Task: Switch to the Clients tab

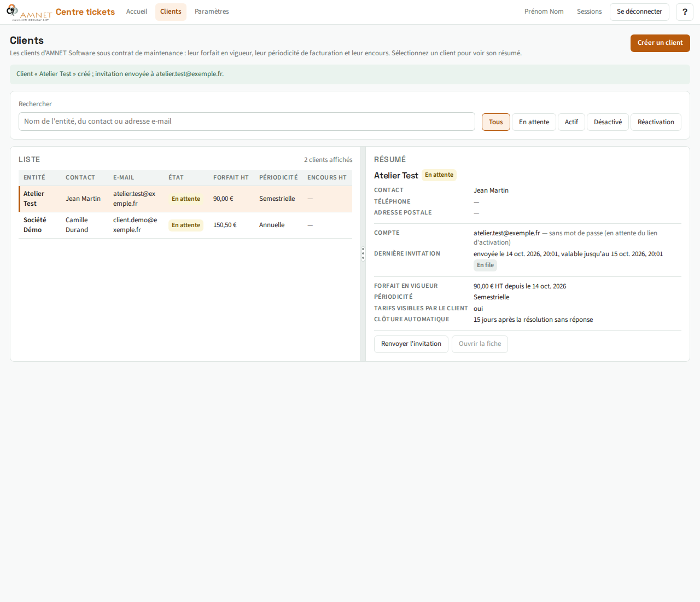Action: pos(171,11)
